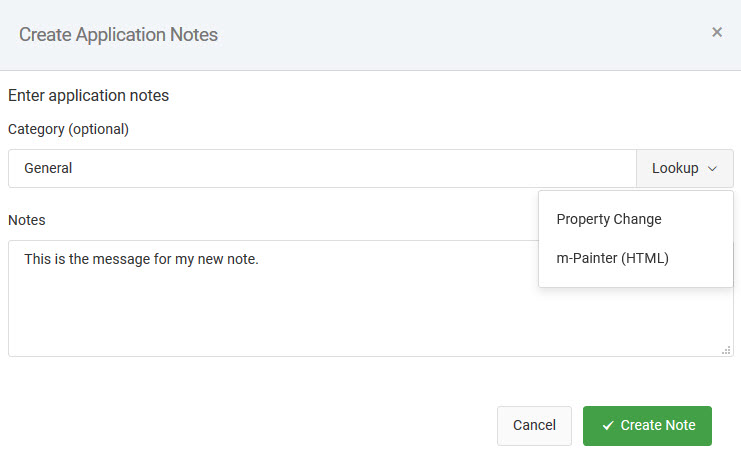This screenshot has height=465, width=741.
Task: Click the Enter application notes heading
Action: (x=88, y=95)
